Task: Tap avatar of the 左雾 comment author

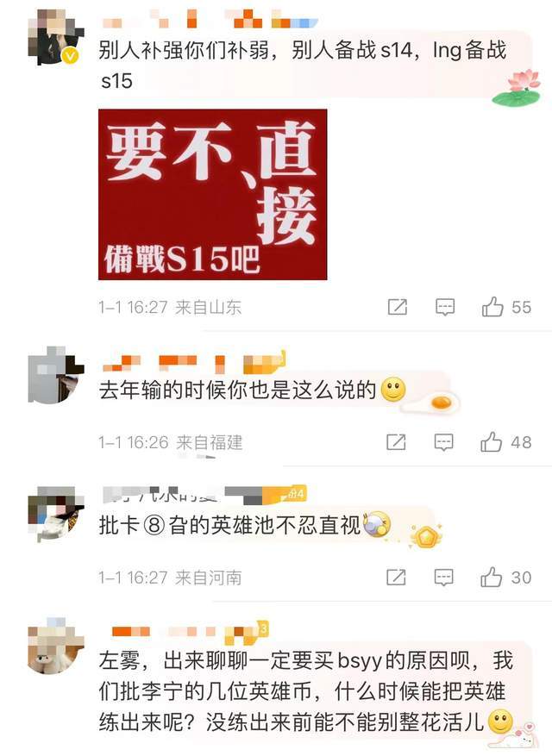Action: 56,645
